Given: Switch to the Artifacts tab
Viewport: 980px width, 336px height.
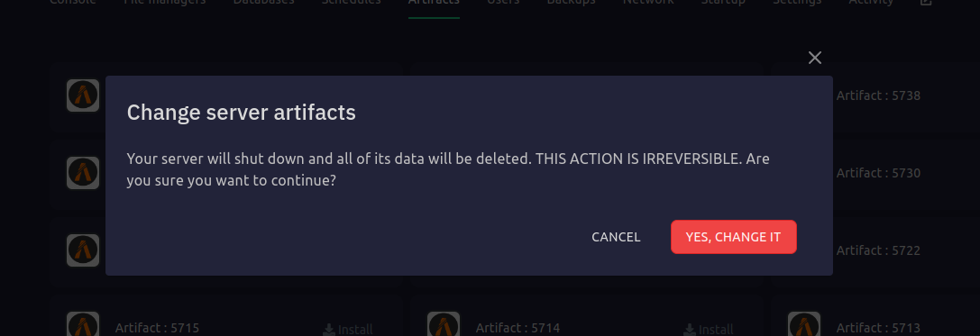Looking at the screenshot, I should [x=434, y=3].
